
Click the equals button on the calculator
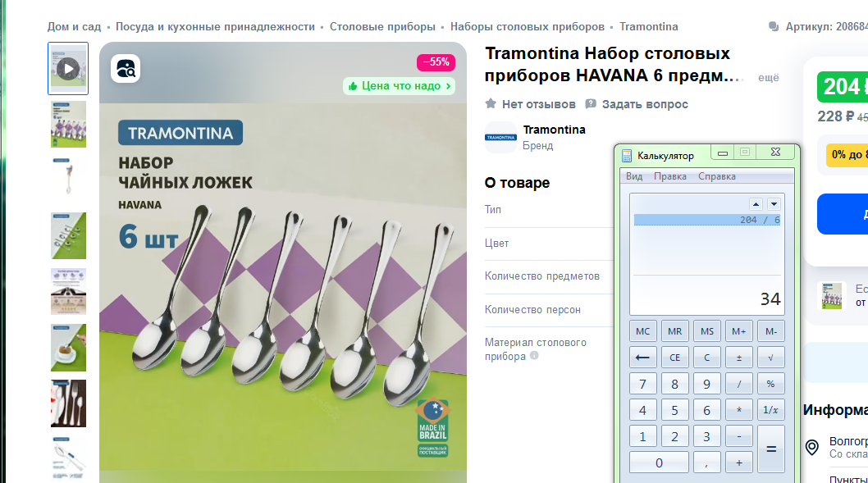[770, 449]
